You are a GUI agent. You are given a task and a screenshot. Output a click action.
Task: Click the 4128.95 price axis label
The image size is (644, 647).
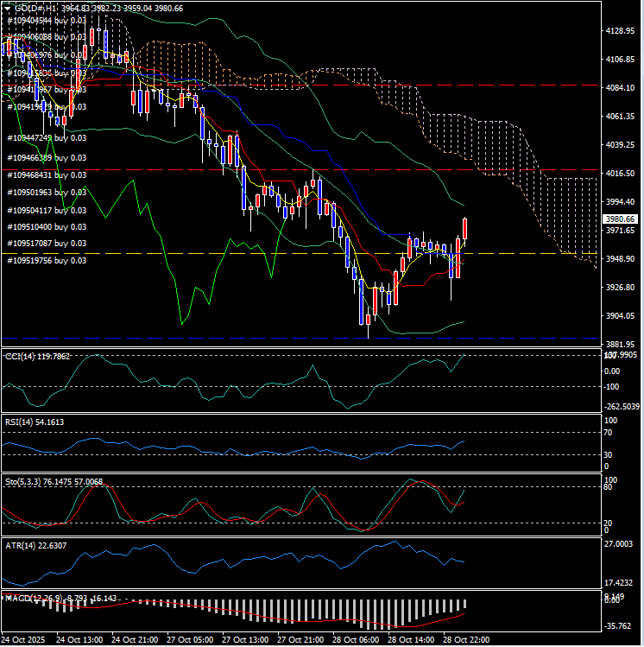tap(621, 31)
